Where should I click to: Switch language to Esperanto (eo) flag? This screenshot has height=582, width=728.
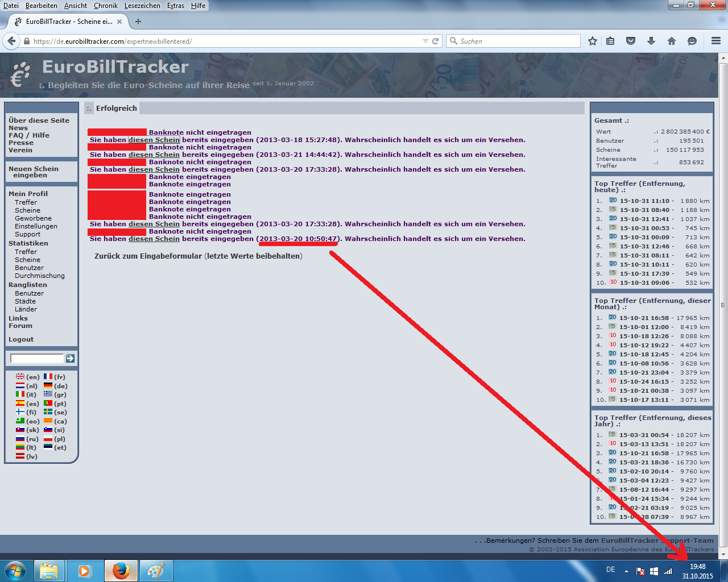tap(20, 421)
